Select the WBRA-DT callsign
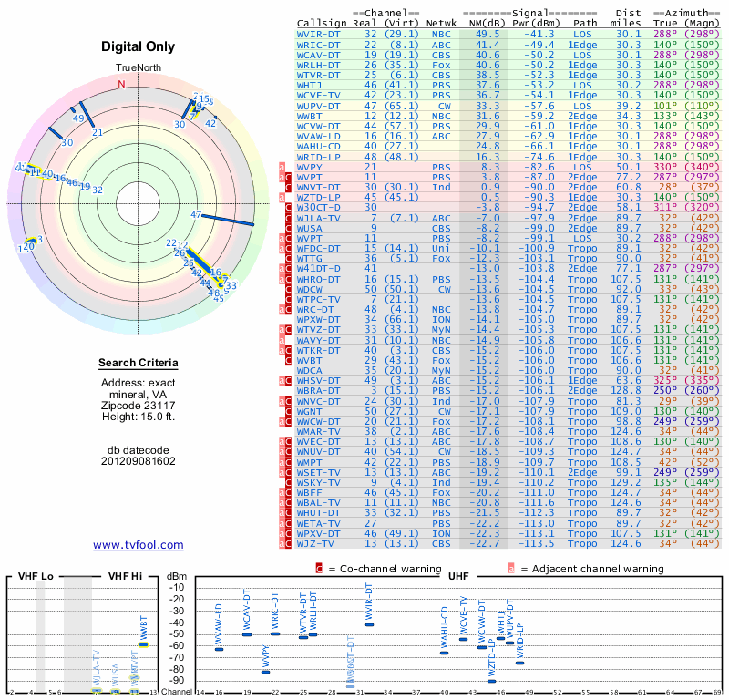The width and height of the screenshot is (729, 700). [318, 391]
